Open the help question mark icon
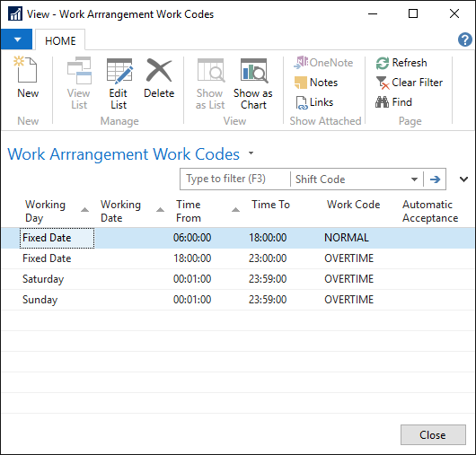This screenshot has width=476, height=455. (464, 39)
